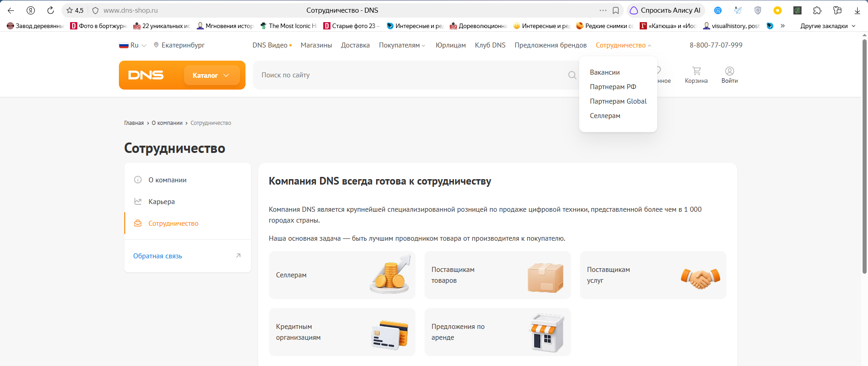
Task: Expand Покупателям dropdown menu
Action: [x=402, y=45]
